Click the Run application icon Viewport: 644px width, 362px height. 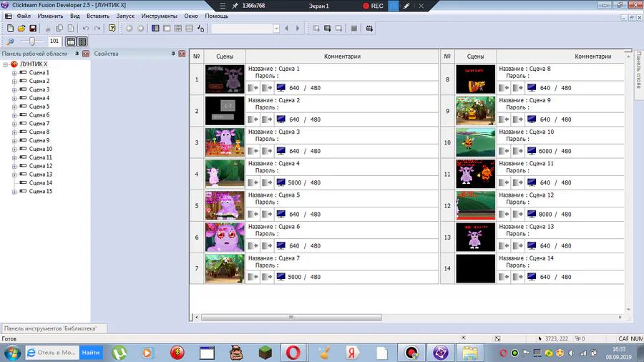(x=327, y=29)
